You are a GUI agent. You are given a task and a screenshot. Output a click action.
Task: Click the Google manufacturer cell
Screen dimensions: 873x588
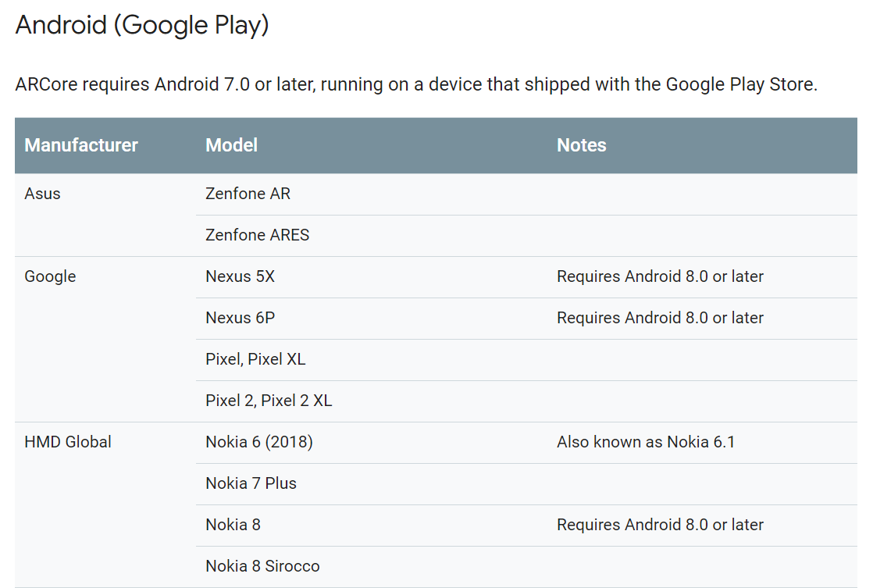[x=50, y=276]
